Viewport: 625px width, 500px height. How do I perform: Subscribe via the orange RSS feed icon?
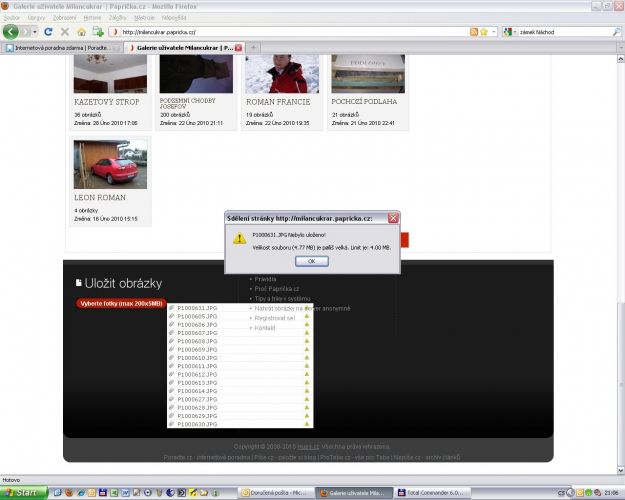pos(474,32)
